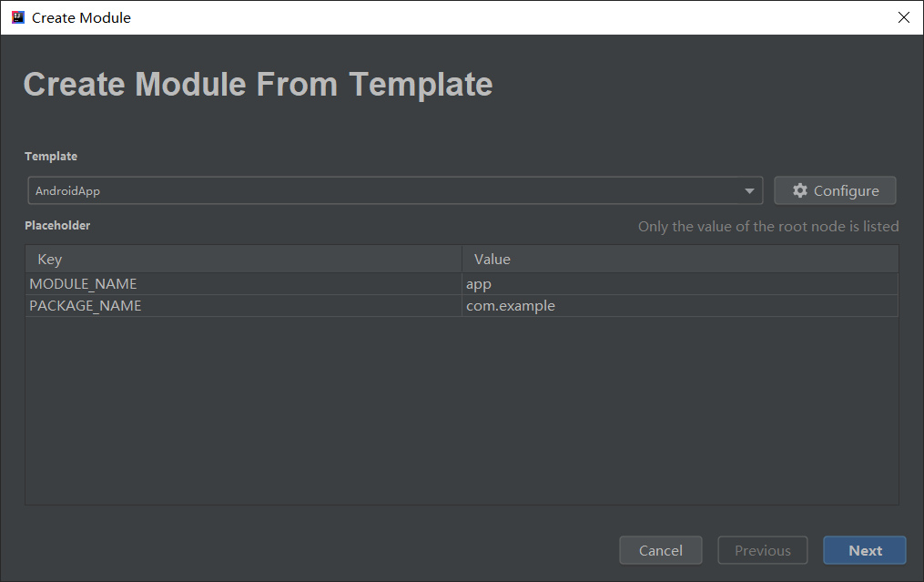Edit the "app" value cell
Viewport: 924px width, 582px height.
pyautogui.click(x=479, y=284)
